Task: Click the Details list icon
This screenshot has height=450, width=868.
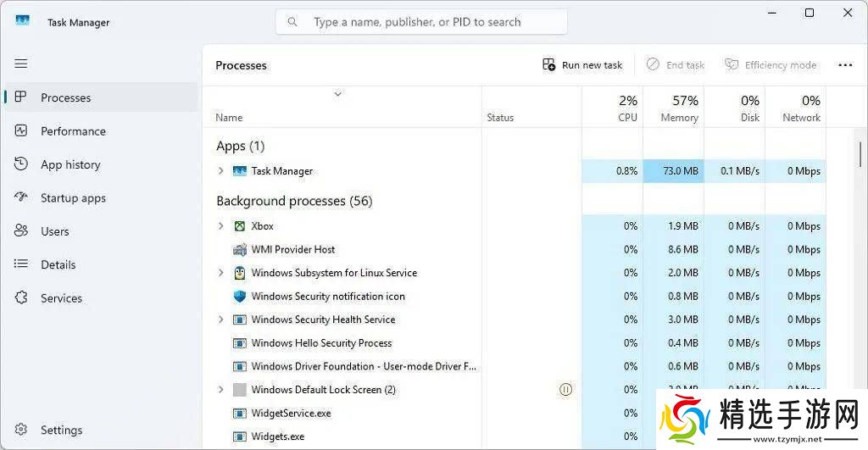Action: (22, 264)
